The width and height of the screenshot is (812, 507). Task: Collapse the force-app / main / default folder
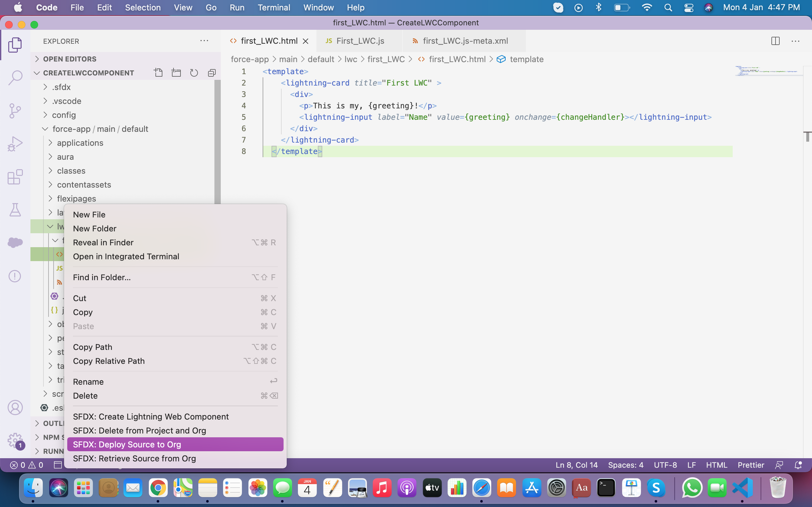pos(100,129)
